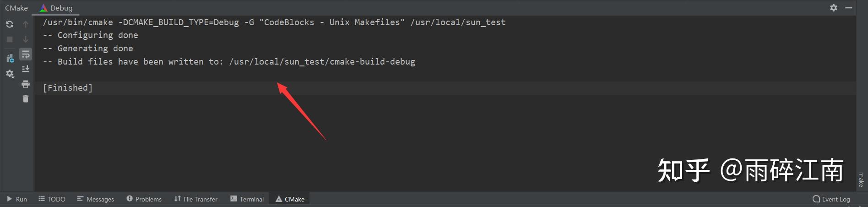Open the Run tool window

16,199
